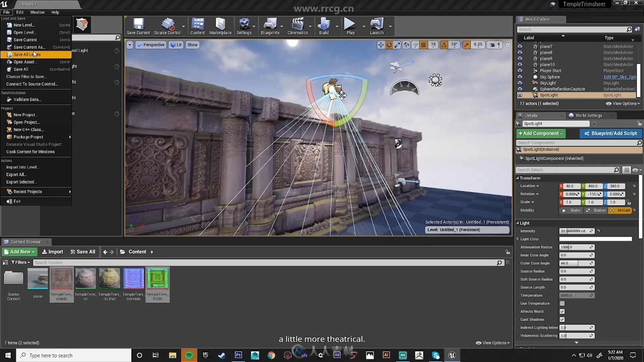Viewport: 644px width, 362px height.
Task: Click Save All Levels menu entry
Action: (x=36, y=55)
